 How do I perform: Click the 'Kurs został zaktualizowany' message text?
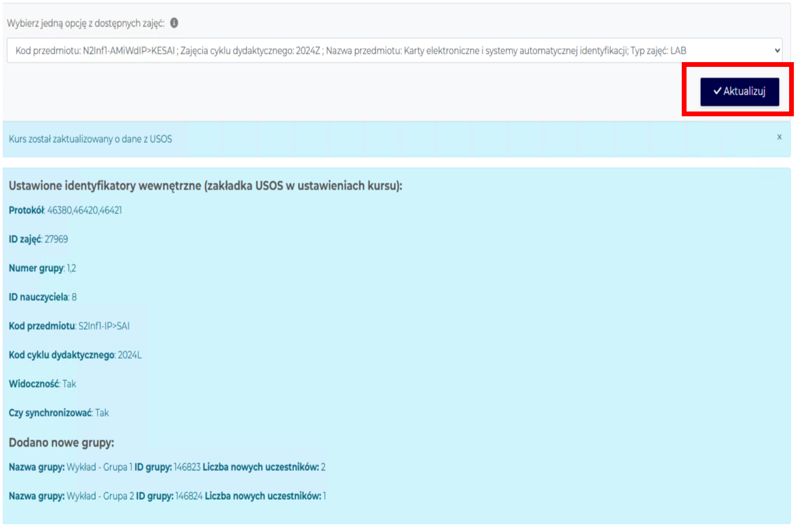pyautogui.click(x=90, y=139)
